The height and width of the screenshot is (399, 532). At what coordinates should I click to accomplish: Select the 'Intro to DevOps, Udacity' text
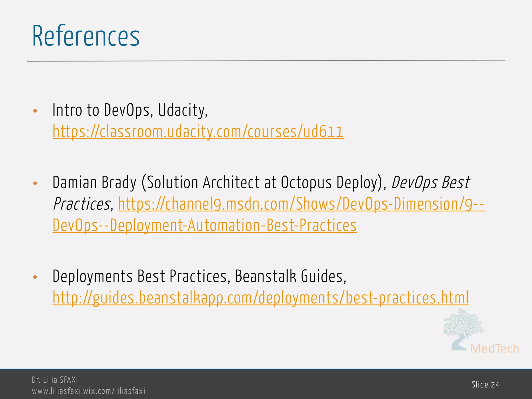pyautogui.click(x=130, y=110)
